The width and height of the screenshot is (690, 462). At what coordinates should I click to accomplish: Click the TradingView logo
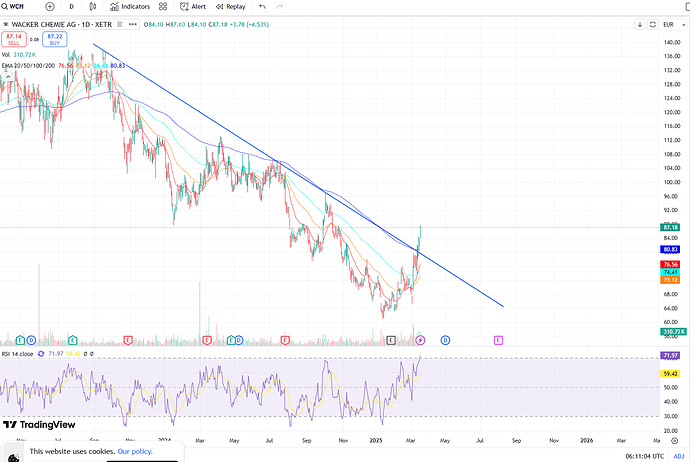click(39, 425)
